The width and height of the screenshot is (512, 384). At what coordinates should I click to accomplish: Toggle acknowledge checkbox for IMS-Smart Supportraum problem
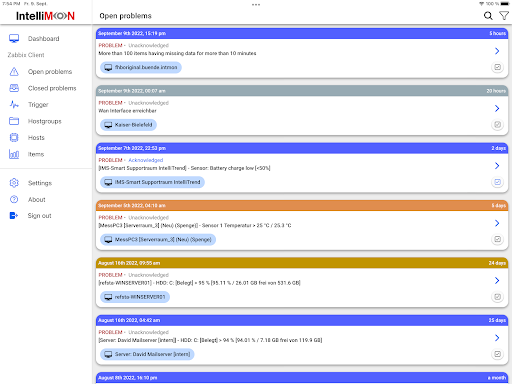497,182
